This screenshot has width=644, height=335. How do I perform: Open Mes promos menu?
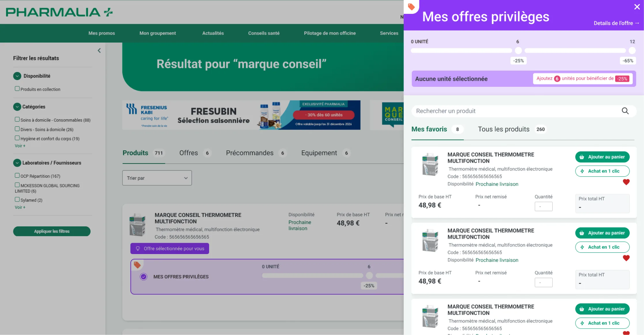(x=102, y=33)
